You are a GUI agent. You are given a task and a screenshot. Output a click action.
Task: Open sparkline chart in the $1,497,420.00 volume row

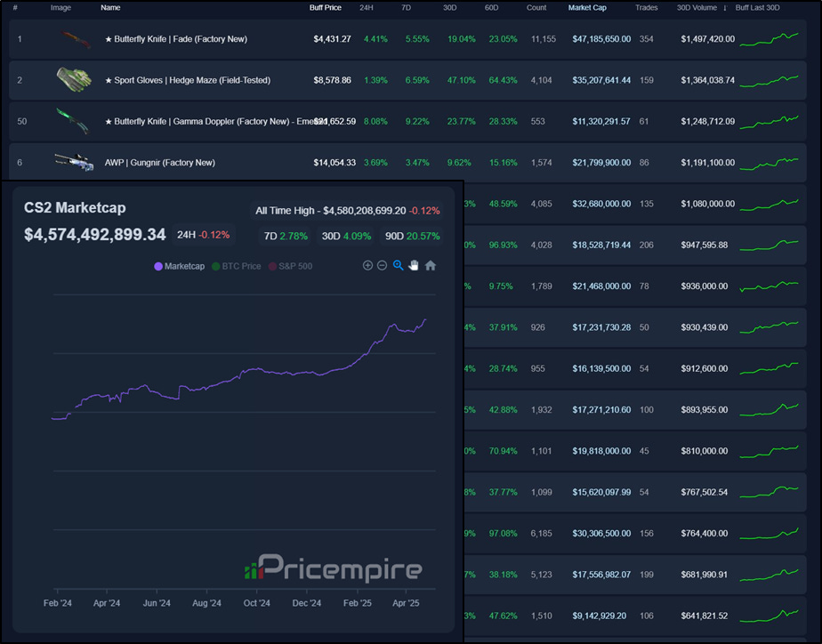[769, 39]
